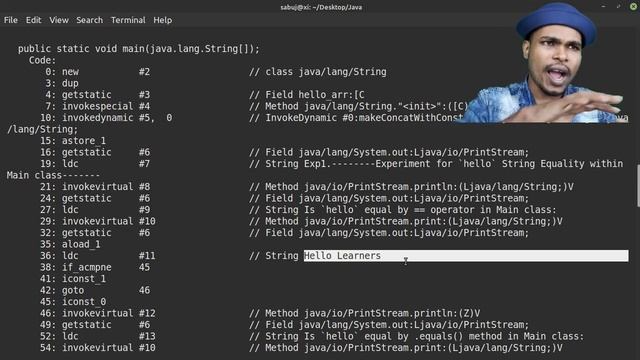Click the terminal vertical scrollbar thumb

tap(638, 186)
